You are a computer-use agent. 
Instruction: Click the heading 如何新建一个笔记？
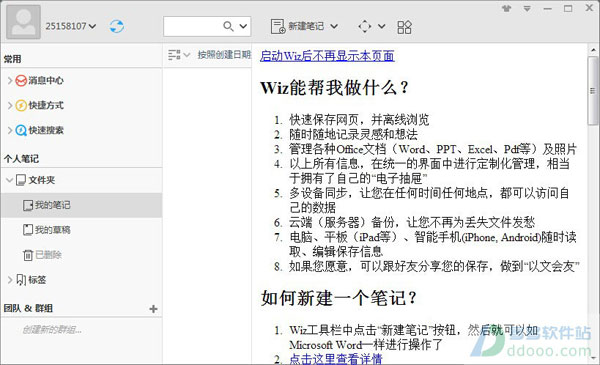338,298
